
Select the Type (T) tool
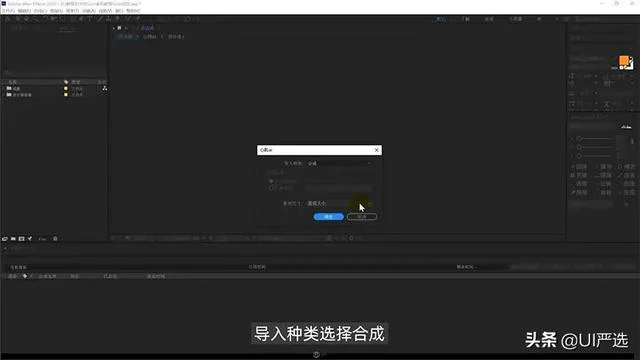(90, 19)
